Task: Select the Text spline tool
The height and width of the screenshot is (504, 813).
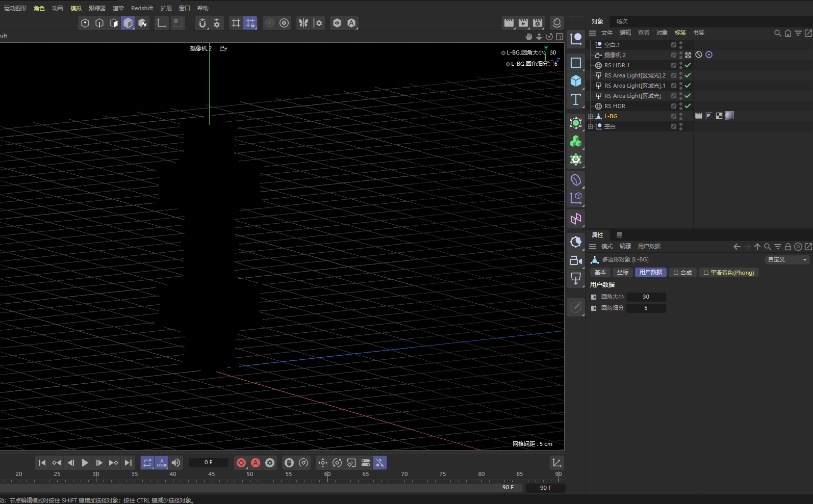Action: [x=576, y=99]
